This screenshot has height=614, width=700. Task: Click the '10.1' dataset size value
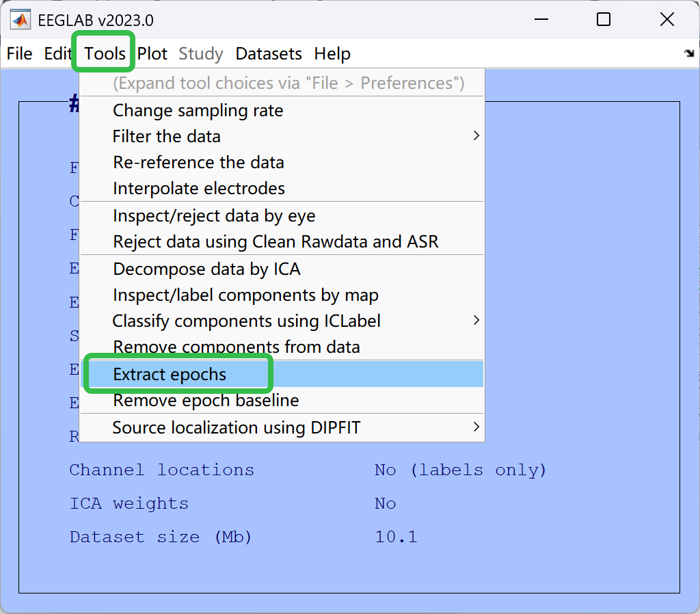coord(396,537)
